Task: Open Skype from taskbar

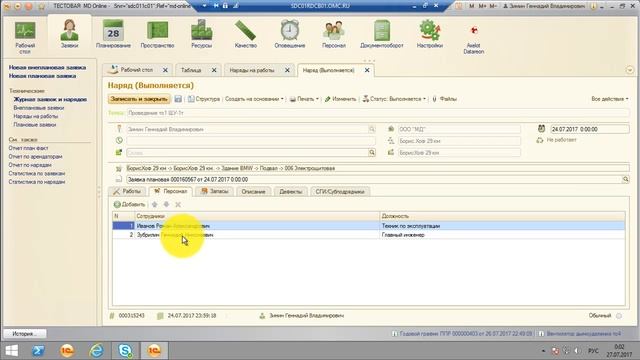Action: (125, 350)
